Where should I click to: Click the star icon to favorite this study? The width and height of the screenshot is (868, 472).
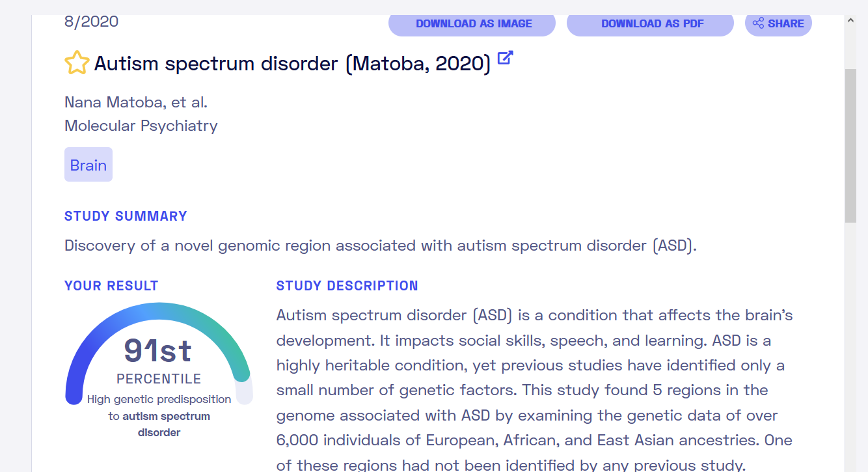(x=77, y=63)
